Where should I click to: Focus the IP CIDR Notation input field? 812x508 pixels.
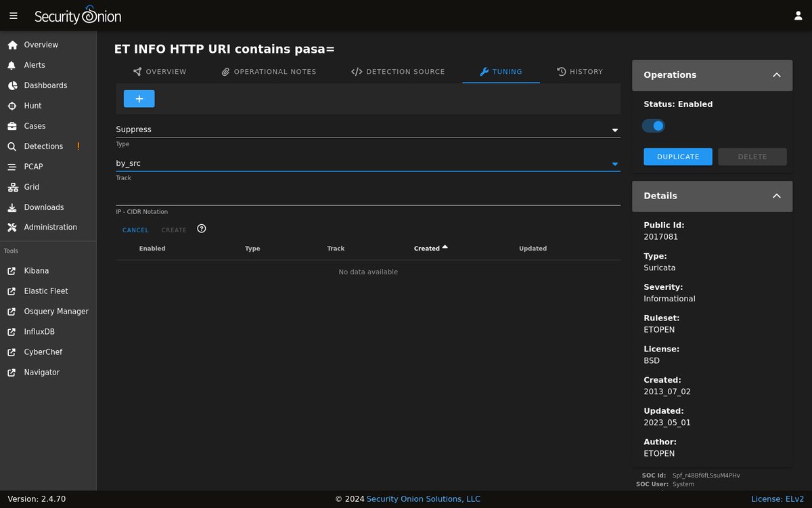pyautogui.click(x=368, y=196)
